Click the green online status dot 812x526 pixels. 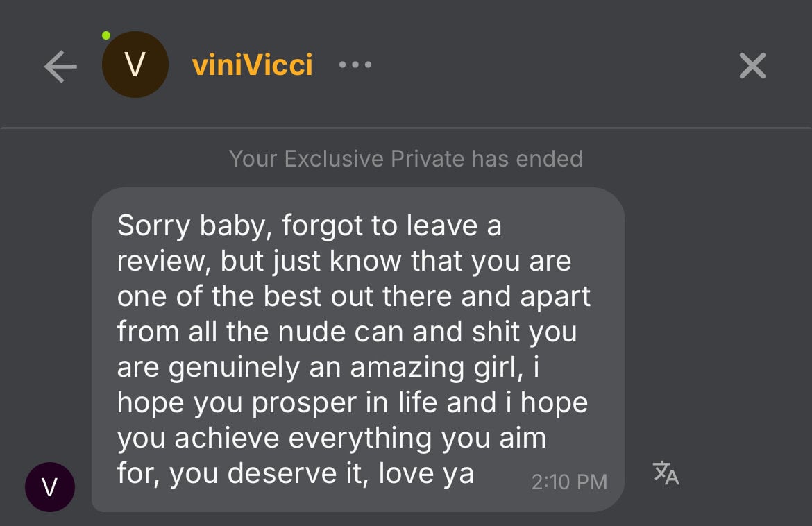pos(106,35)
